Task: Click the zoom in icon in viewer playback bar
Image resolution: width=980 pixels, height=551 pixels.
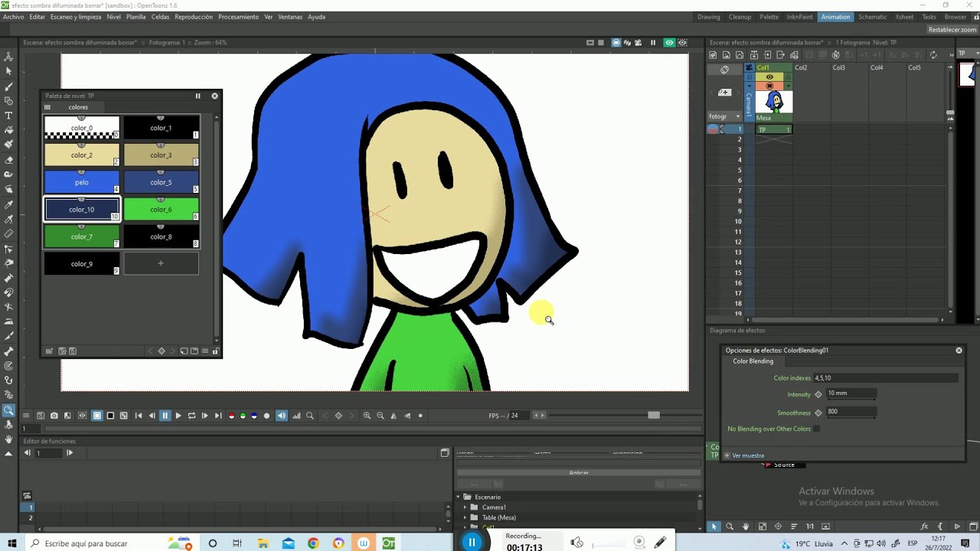Action: 367,416
